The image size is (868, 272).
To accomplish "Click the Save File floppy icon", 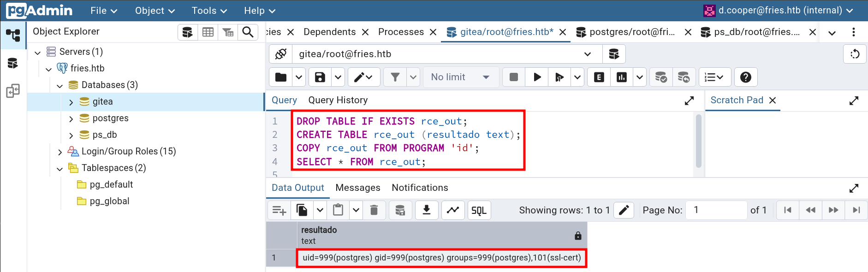I will (x=320, y=77).
